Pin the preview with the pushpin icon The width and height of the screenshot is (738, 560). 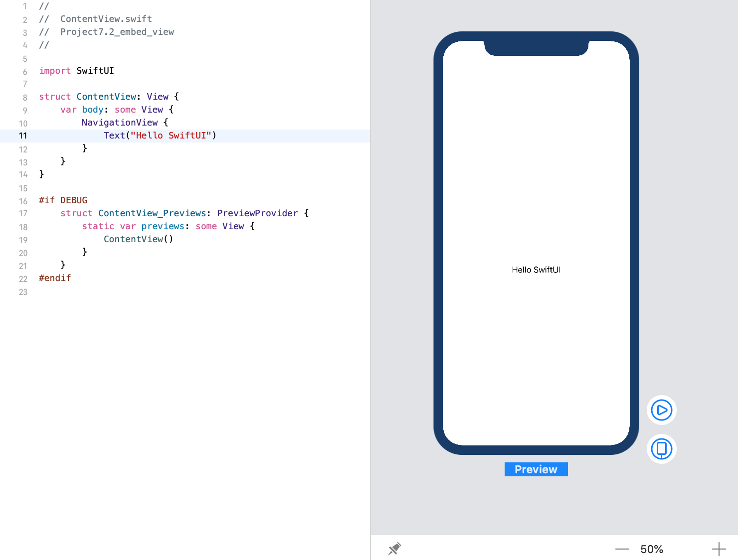[x=394, y=549]
